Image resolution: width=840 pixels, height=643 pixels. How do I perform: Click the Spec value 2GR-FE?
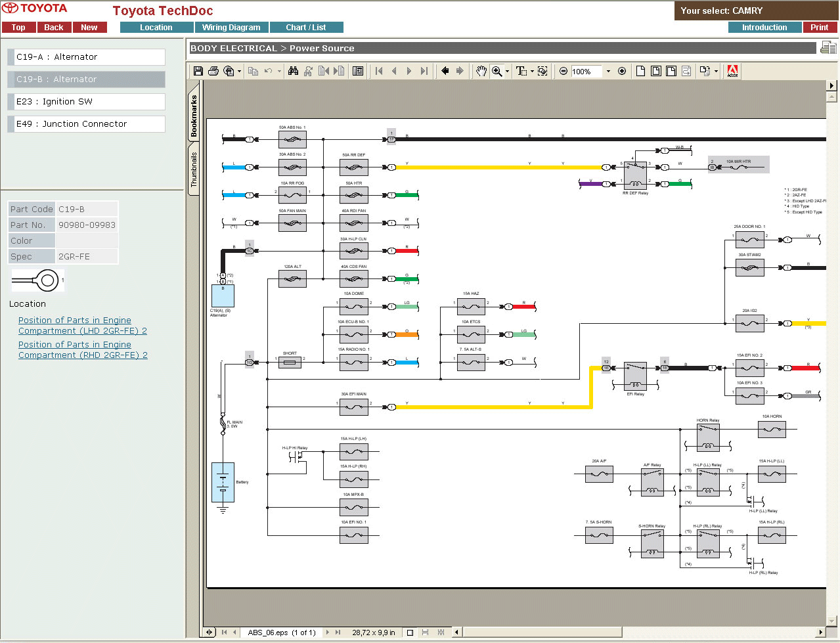(x=87, y=256)
